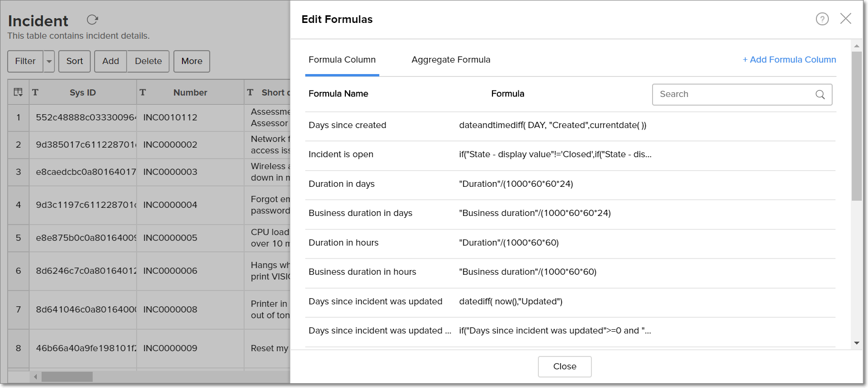Open the More options menu
The image size is (868, 388).
tap(192, 61)
